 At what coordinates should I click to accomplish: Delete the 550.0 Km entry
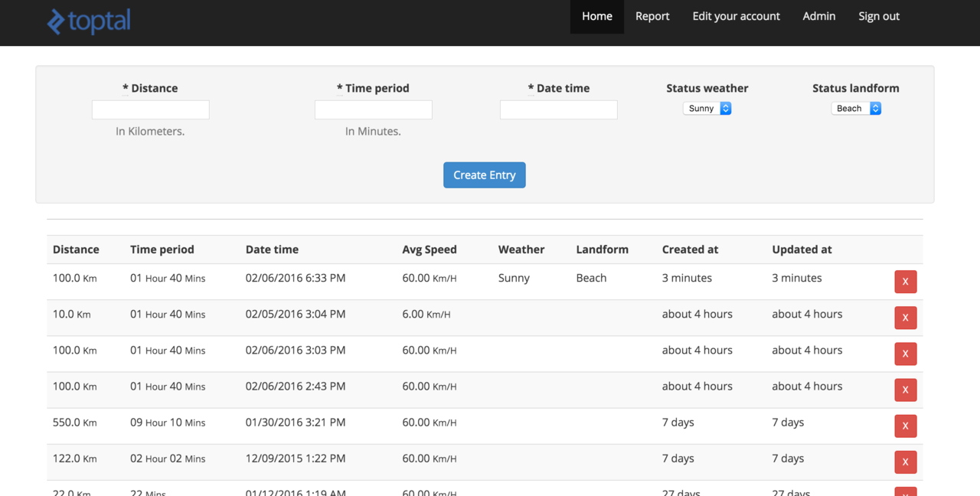pos(905,426)
